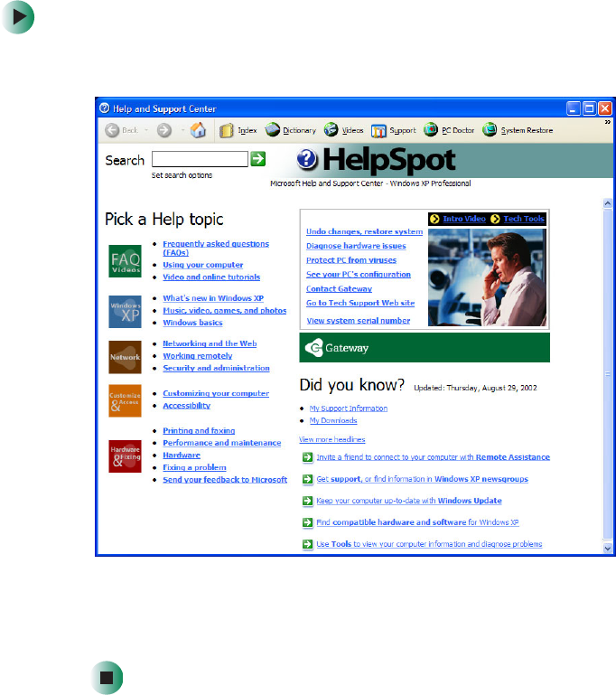Open Networking and the Web link
The image size is (616, 695).
210,343
